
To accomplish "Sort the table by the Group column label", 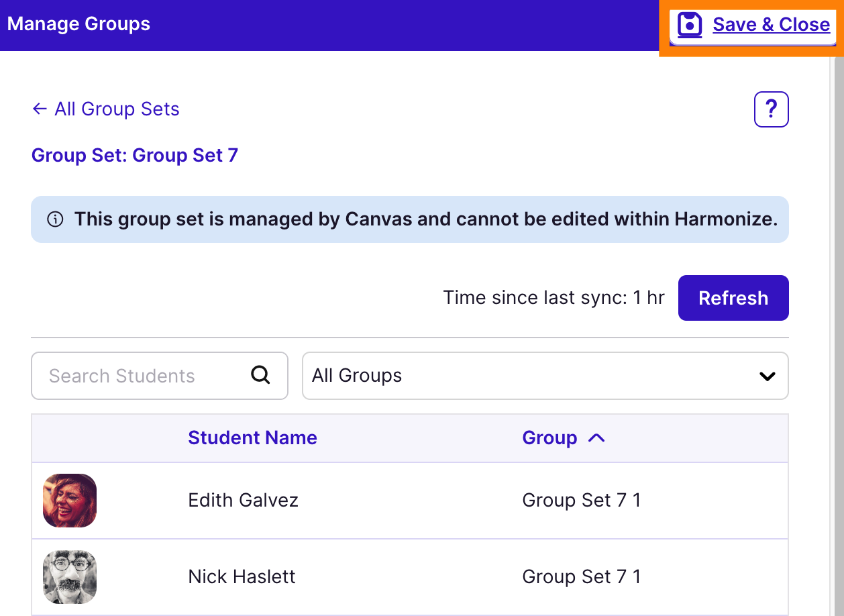I will click(549, 438).
